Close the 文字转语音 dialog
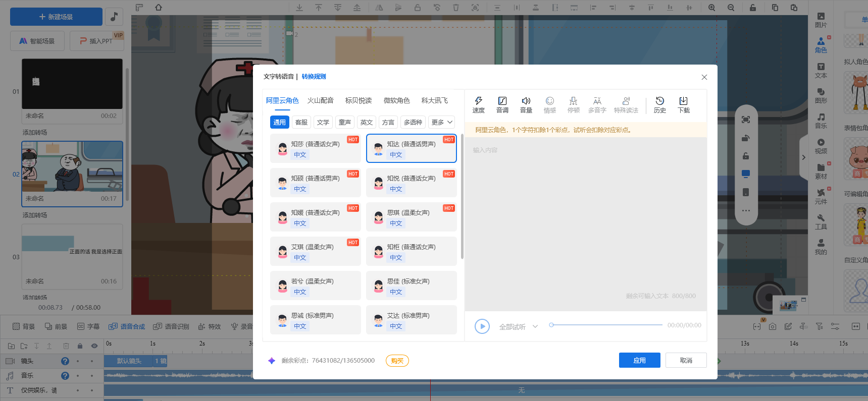Viewport: 868px width, 401px height. coord(704,77)
